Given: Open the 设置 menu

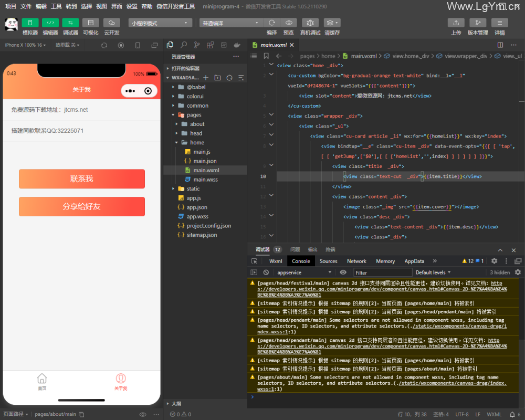Looking at the screenshot, I should pos(132,6).
